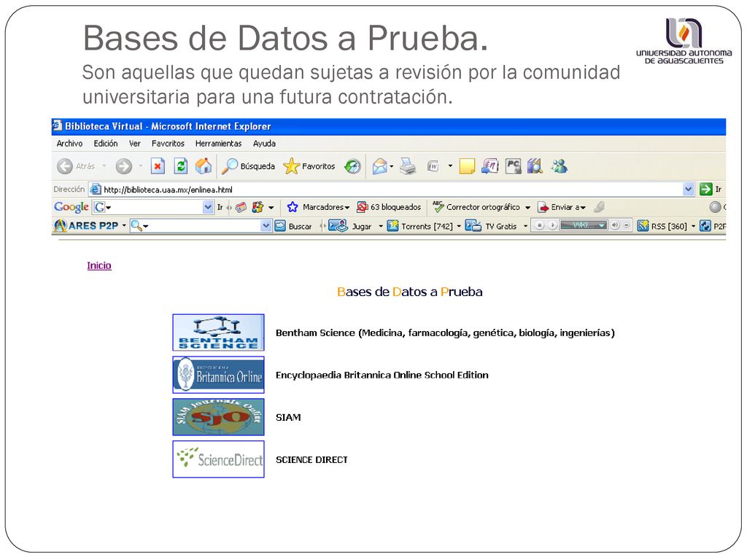Click the Atrás back arrow button

coord(65,167)
